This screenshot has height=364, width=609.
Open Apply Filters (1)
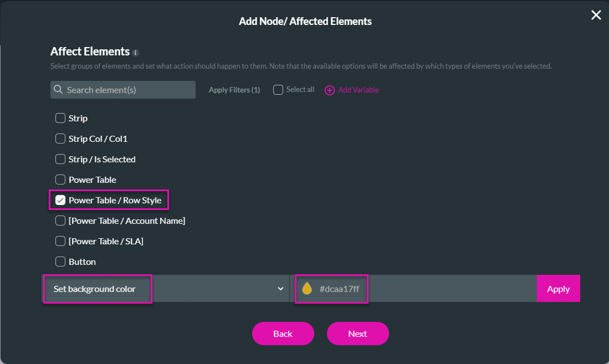pos(234,89)
